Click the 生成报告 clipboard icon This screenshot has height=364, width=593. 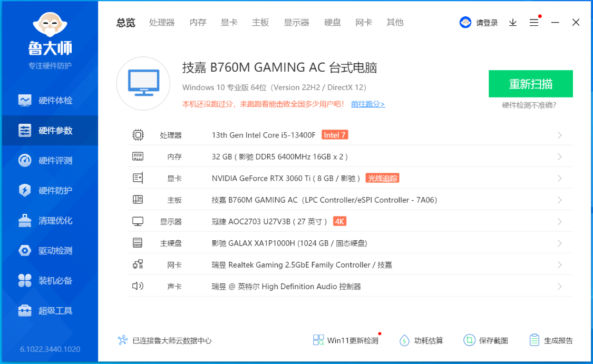pos(534,340)
